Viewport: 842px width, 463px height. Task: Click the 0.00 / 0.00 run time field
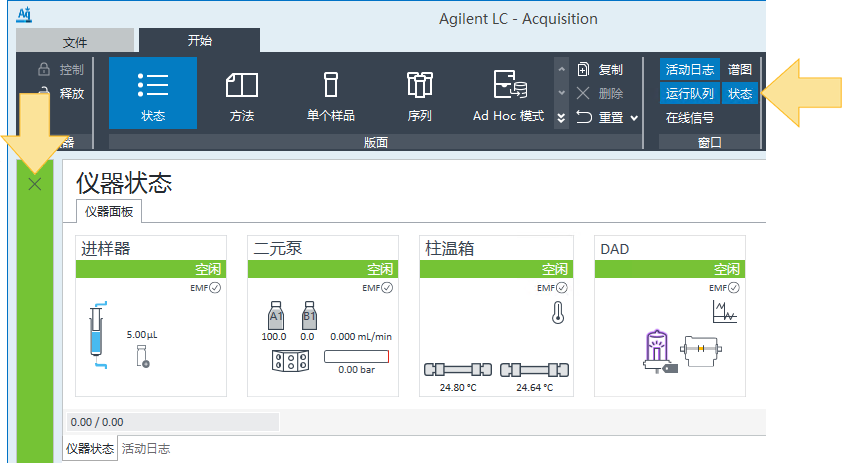coord(172,422)
